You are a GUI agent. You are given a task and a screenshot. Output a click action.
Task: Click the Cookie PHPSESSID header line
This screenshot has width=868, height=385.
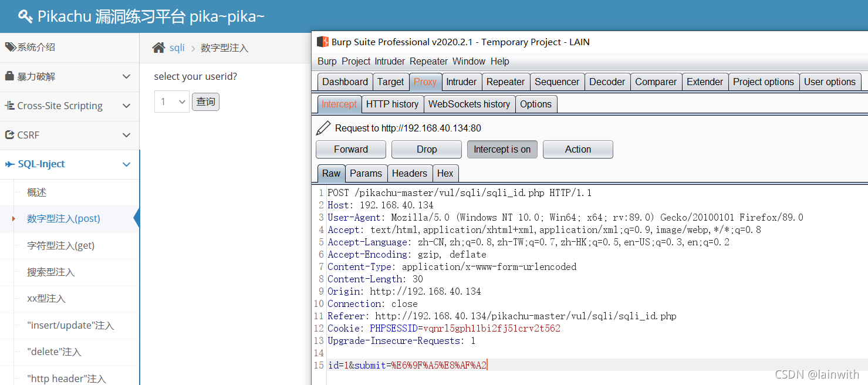click(444, 328)
